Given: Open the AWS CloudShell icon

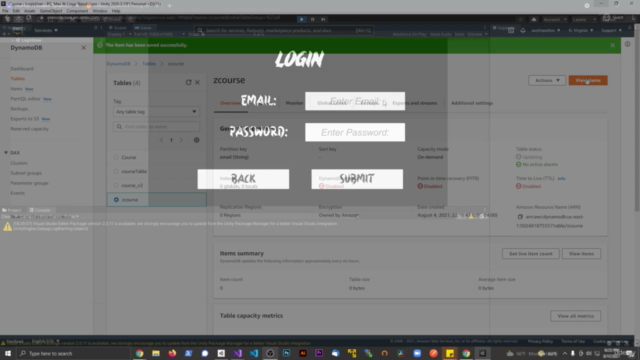Looking at the screenshot, I should (x=511, y=30).
